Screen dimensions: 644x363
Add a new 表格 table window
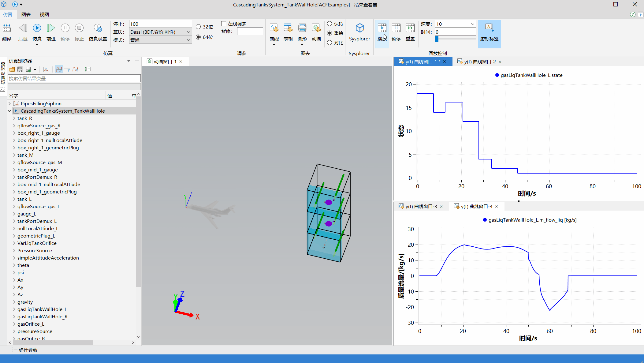(x=288, y=28)
